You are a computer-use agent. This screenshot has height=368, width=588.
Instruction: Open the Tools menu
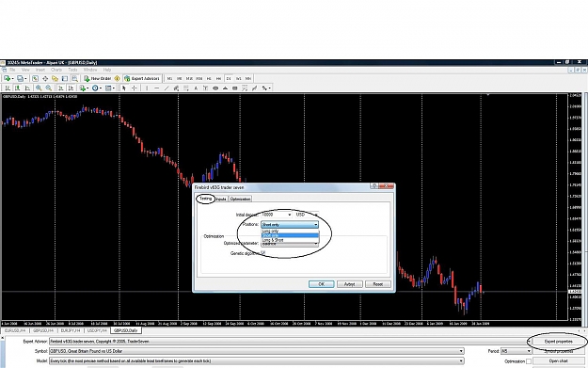click(x=72, y=70)
